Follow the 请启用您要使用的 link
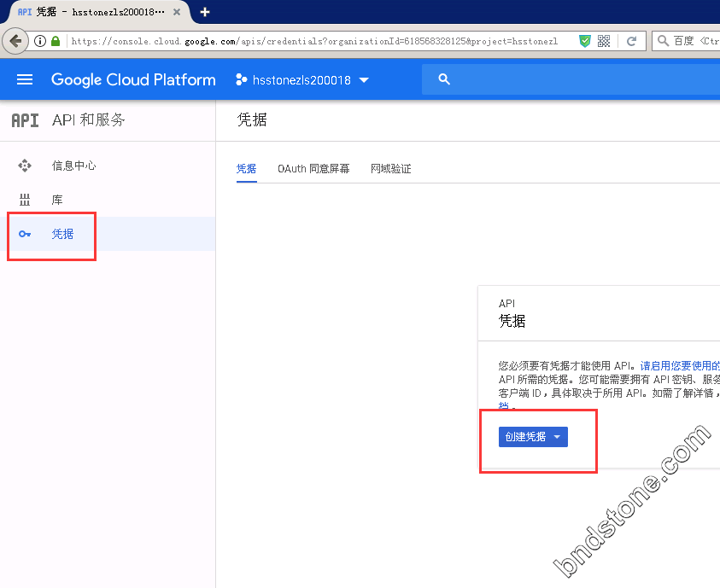Viewport: 720px width, 588px height. (x=680, y=365)
